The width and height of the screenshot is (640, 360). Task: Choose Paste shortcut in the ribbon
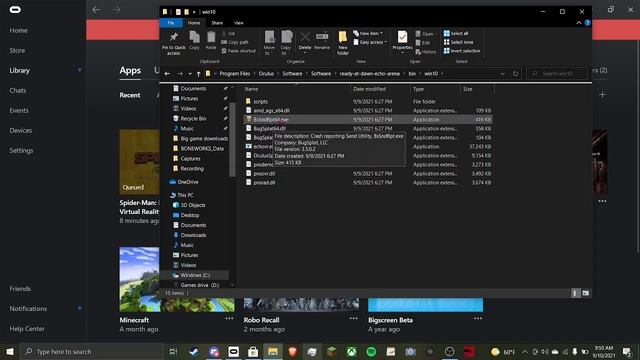[238, 51]
